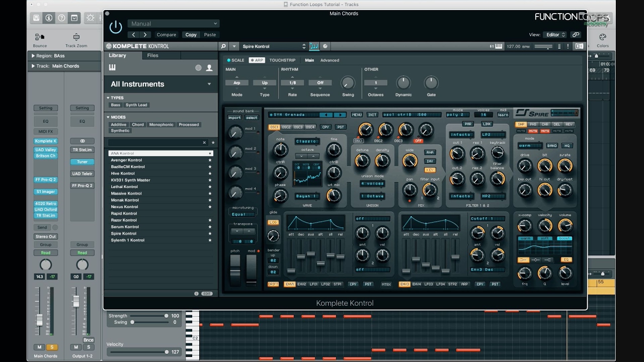Switch to the Files tab
The height and width of the screenshot is (362, 644).
click(152, 55)
